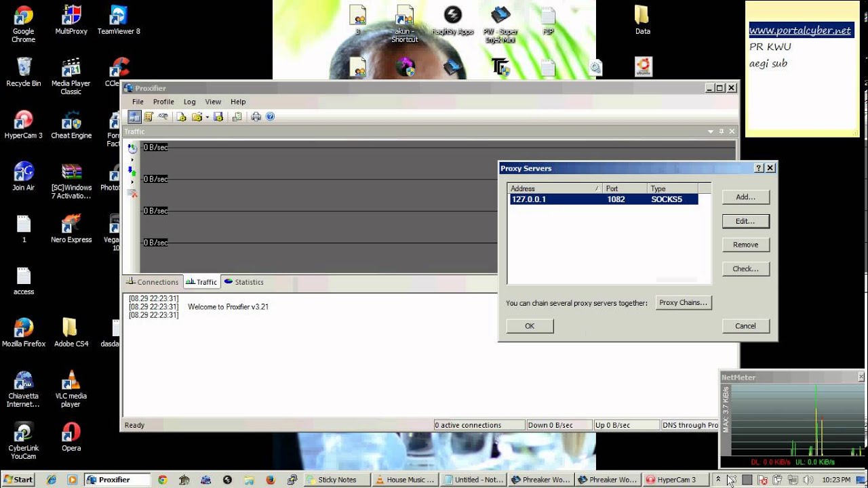Viewport: 868px width, 488px height.
Task: Open Name Resolution settings toolbar icon
Action: [x=163, y=117]
